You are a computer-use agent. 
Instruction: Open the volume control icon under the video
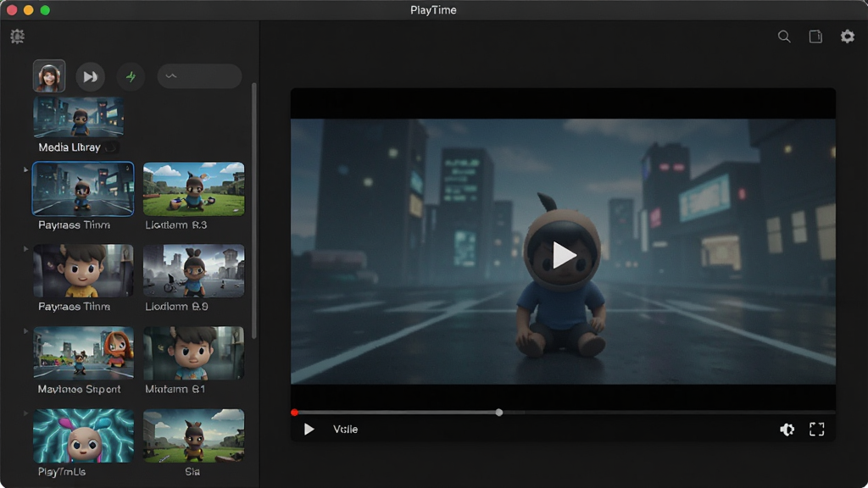(787, 430)
